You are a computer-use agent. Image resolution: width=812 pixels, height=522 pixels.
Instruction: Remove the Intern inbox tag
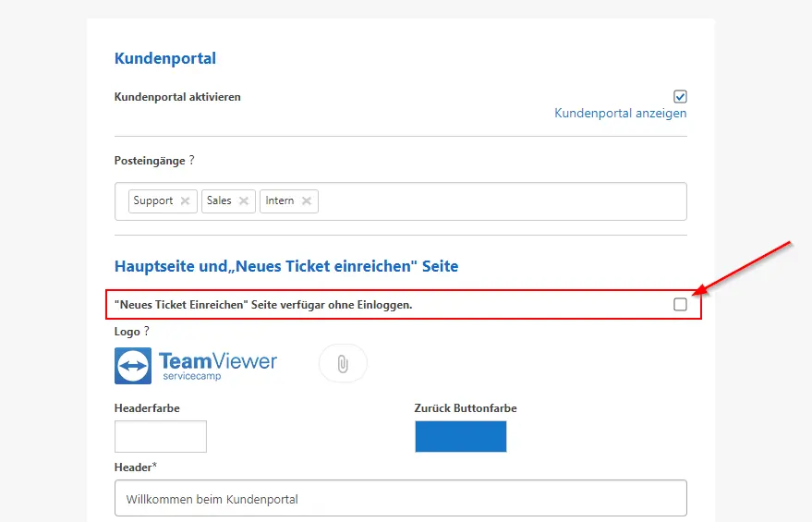point(307,200)
